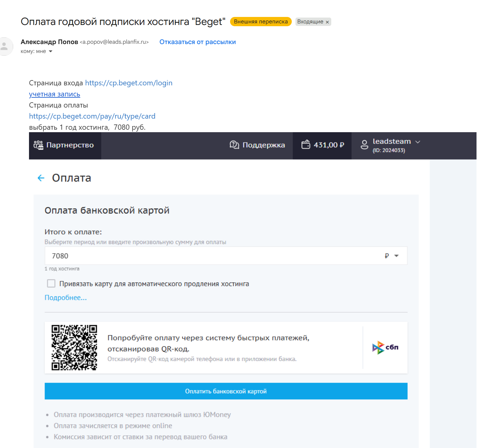Click the SBP payment QR code
Viewport: 487px width, 448px height.
coord(74,348)
